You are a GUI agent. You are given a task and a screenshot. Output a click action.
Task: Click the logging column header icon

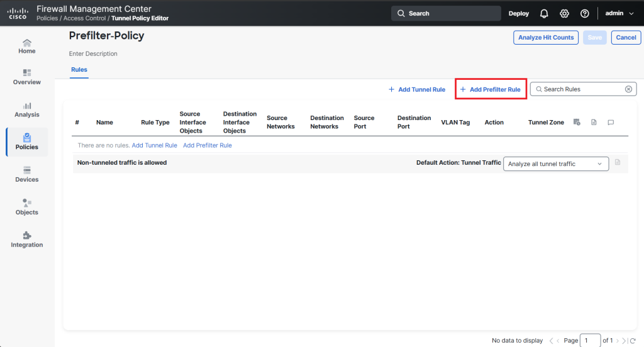[x=594, y=122]
